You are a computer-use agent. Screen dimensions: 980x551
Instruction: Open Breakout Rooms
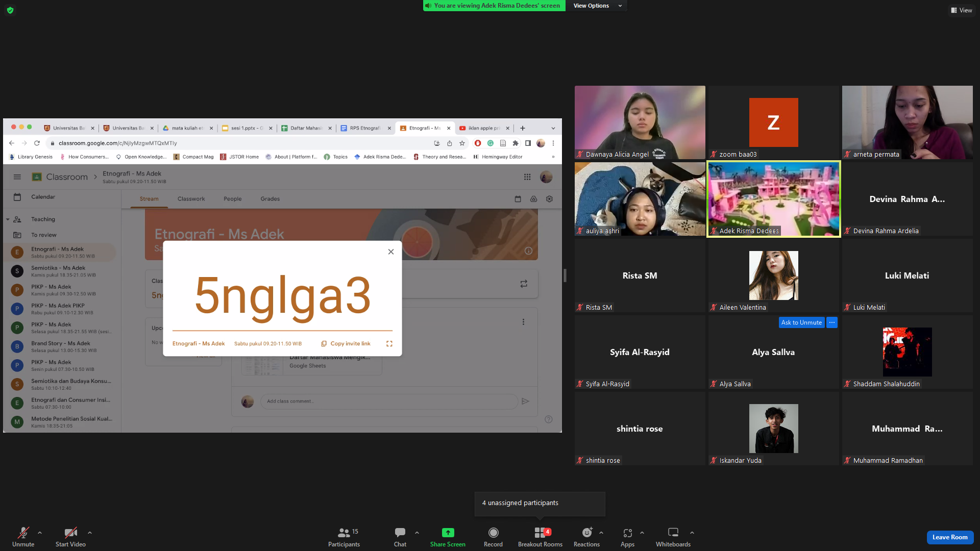(540, 537)
